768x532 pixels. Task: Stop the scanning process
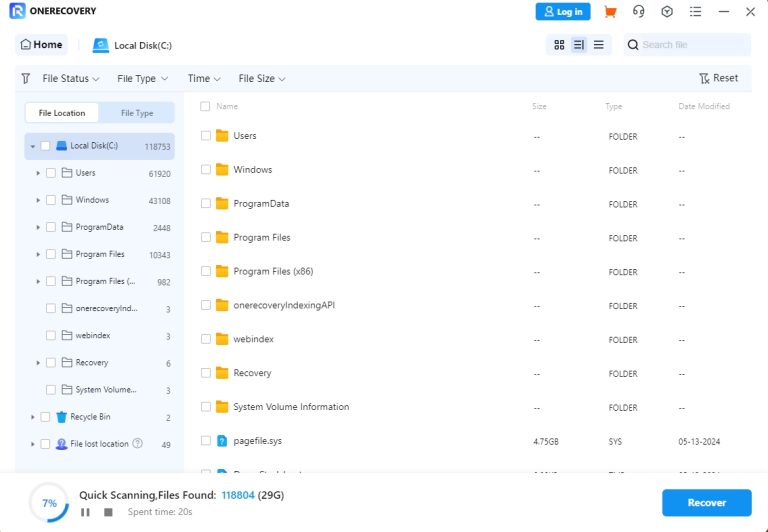[108, 512]
